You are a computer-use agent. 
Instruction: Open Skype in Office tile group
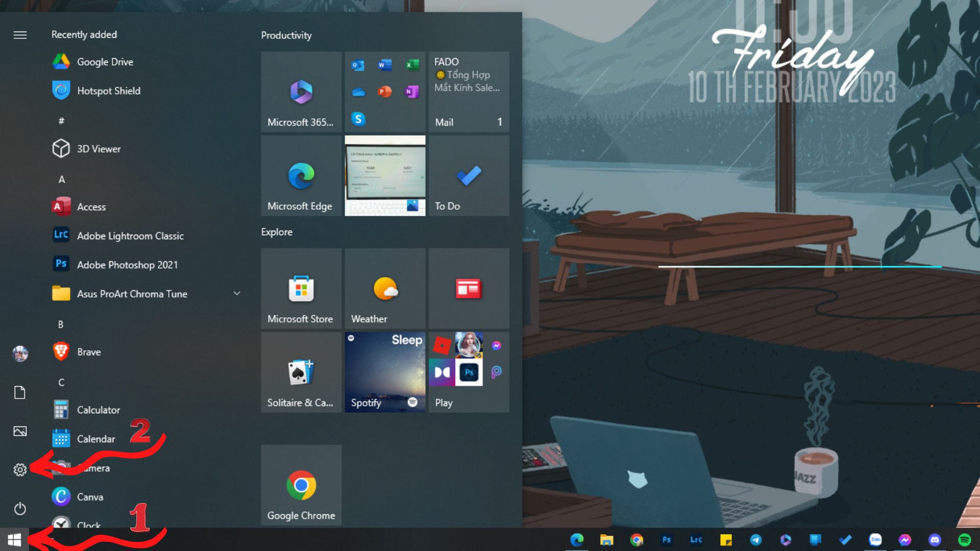358,119
